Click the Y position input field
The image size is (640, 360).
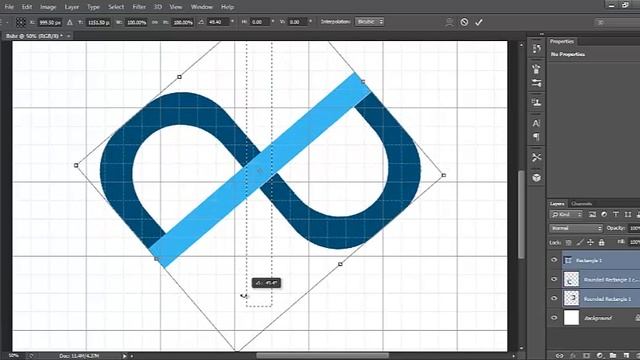click(99, 22)
